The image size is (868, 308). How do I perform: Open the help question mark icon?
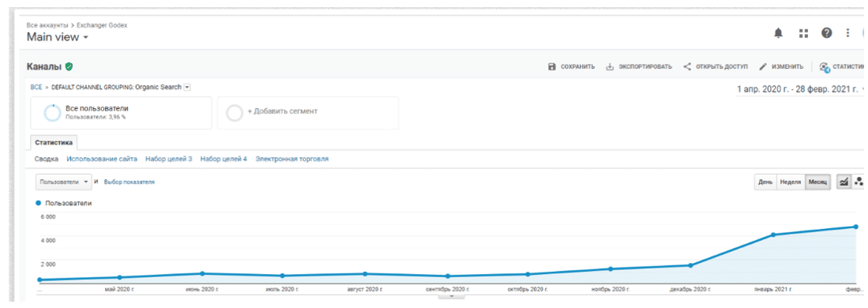coord(827,33)
